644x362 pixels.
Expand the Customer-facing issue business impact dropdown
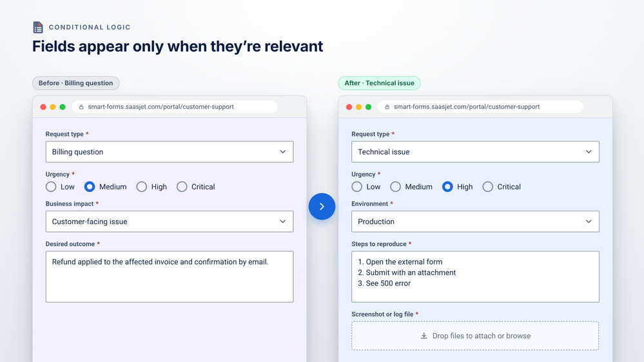pyautogui.click(x=169, y=222)
